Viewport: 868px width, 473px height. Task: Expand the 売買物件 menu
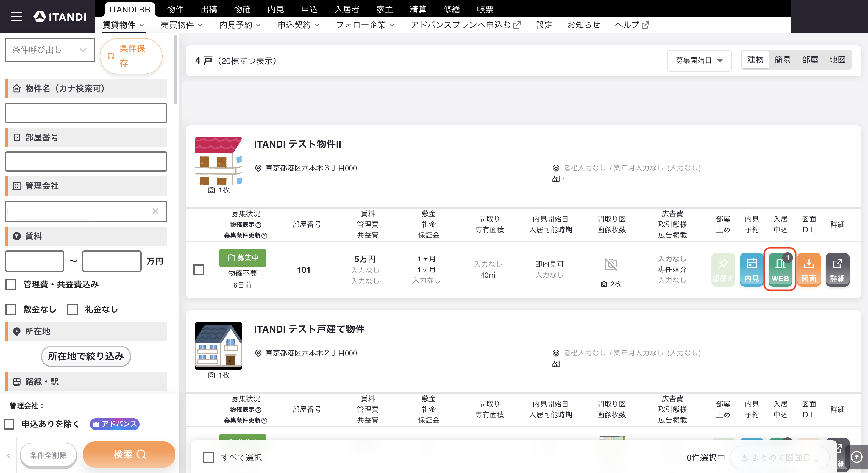click(182, 25)
